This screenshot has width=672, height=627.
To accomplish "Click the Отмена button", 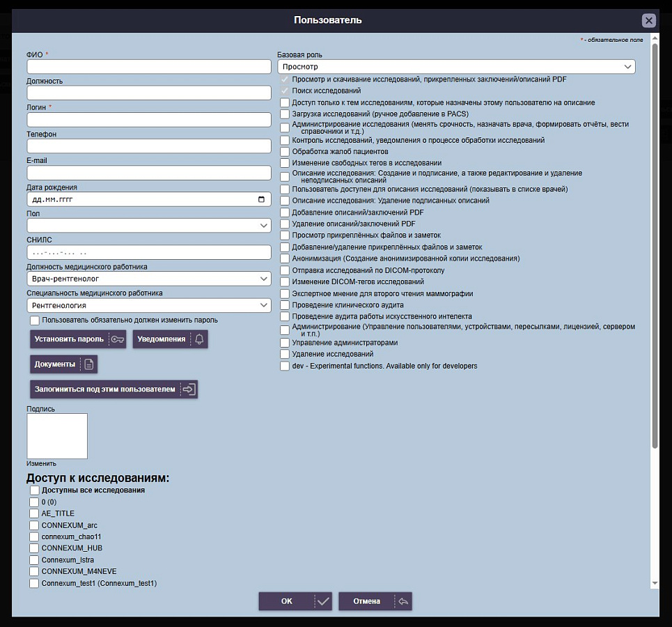I will tap(375, 601).
